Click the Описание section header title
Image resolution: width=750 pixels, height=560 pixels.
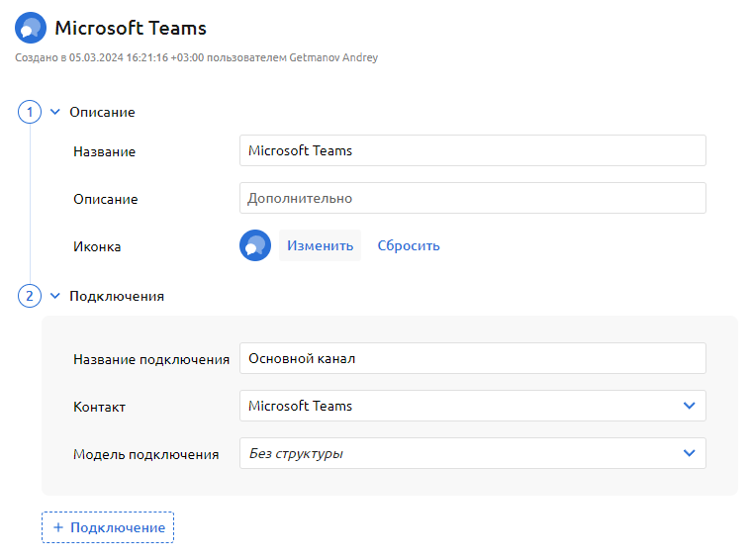pyautogui.click(x=102, y=112)
